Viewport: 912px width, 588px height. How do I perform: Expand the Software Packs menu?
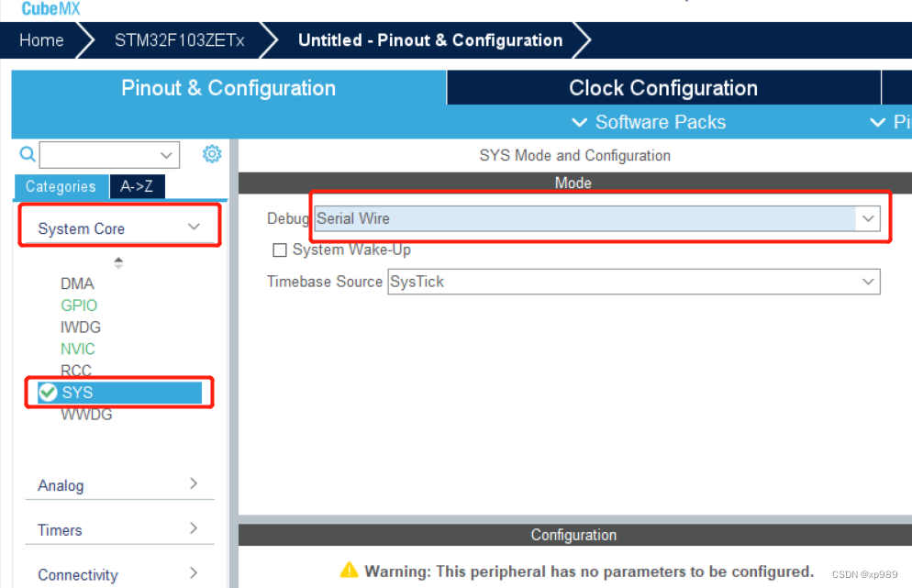pos(649,122)
